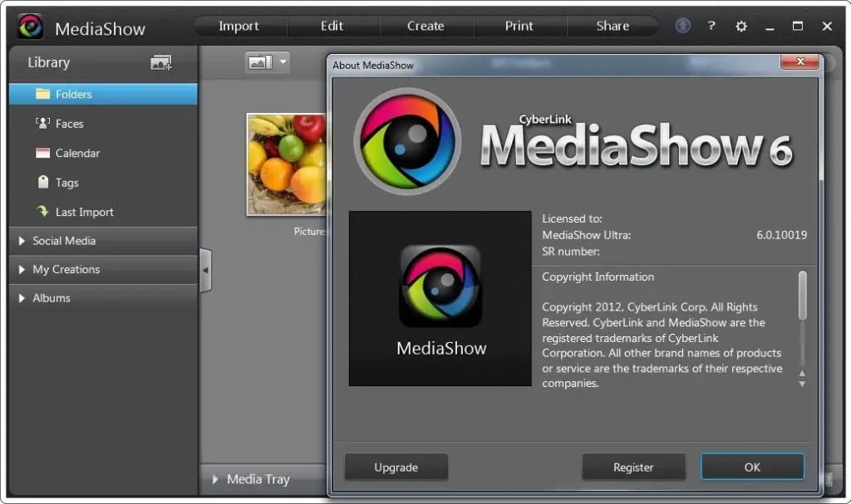Click the Faces portrait icon
The image size is (851, 504).
[43, 123]
